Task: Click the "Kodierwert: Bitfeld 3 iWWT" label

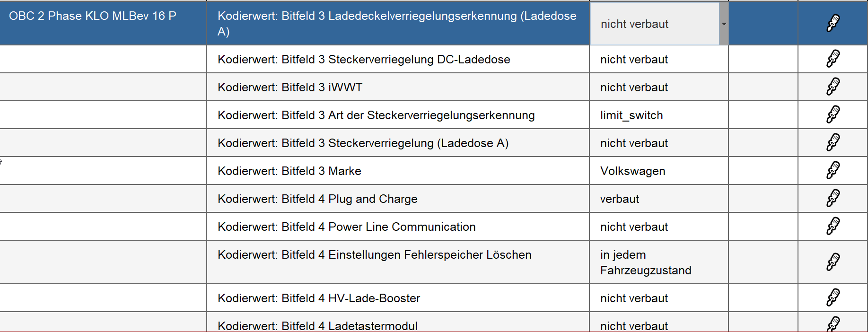Action: pos(290,87)
